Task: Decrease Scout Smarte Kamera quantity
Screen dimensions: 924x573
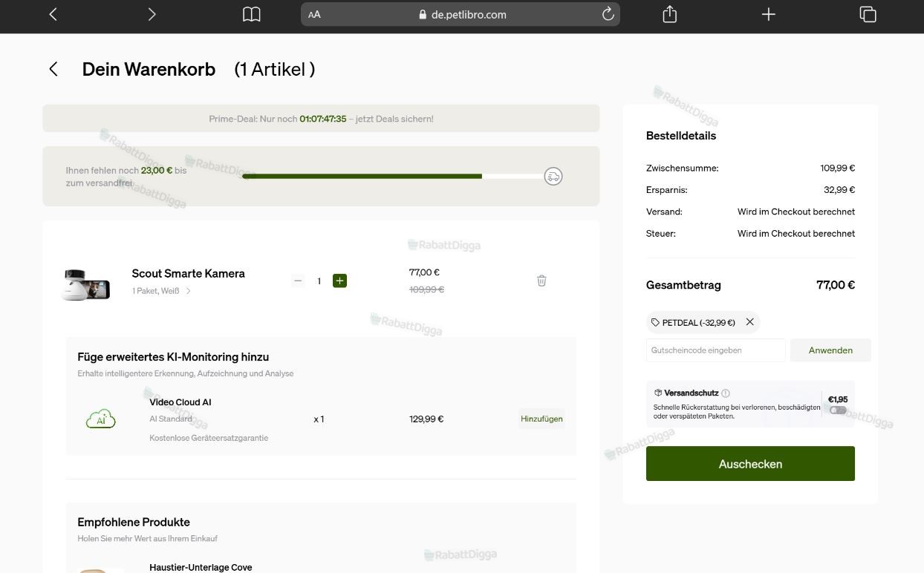Action: tap(298, 281)
